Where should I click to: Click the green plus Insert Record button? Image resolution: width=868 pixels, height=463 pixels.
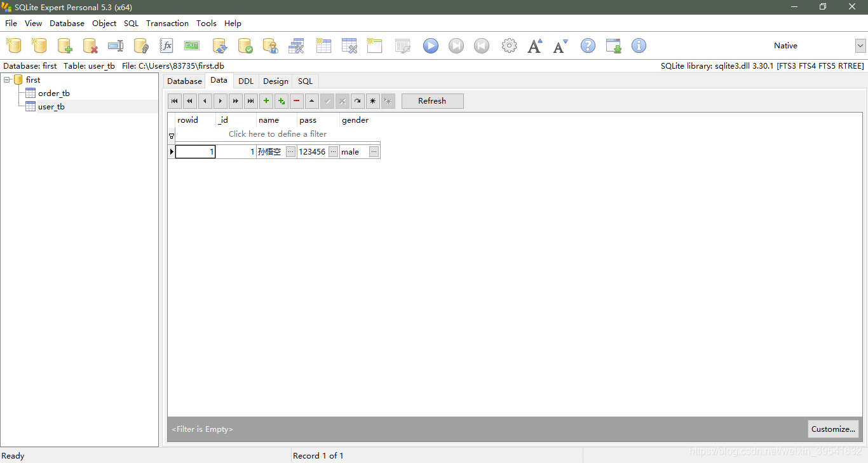tap(266, 101)
